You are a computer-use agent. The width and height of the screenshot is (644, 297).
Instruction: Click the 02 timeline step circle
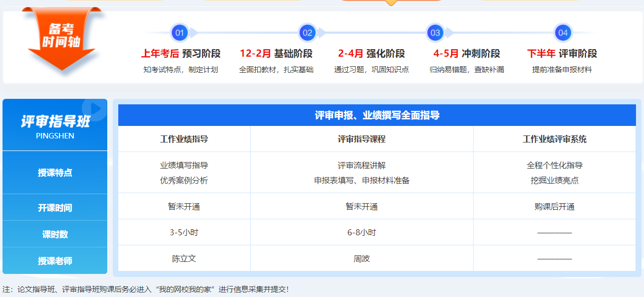307,33
